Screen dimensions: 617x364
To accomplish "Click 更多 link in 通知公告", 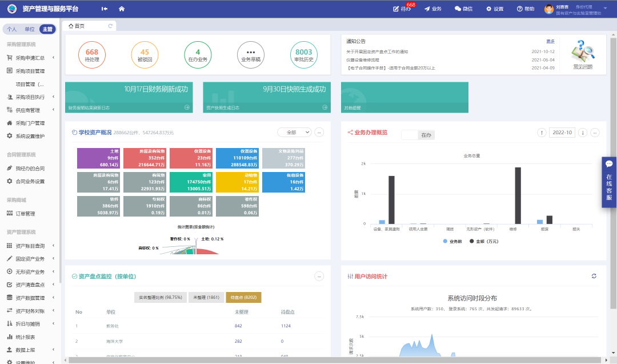I will (x=550, y=41).
